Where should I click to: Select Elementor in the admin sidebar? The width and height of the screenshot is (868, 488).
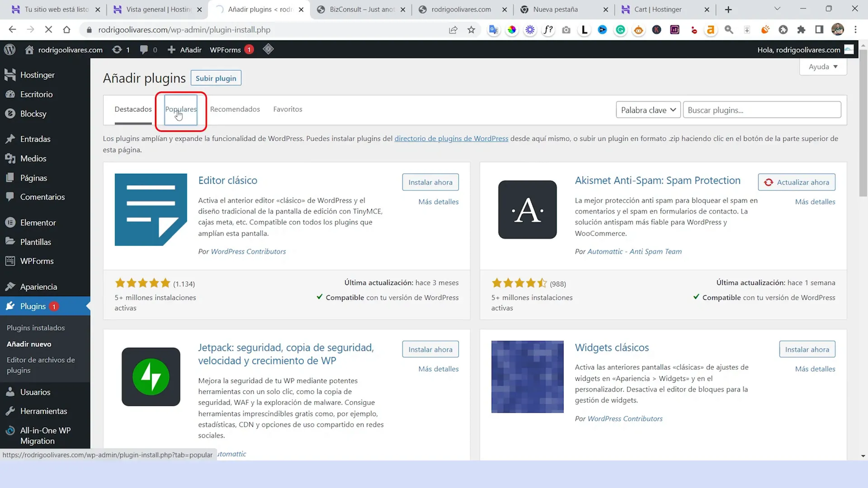pyautogui.click(x=38, y=222)
